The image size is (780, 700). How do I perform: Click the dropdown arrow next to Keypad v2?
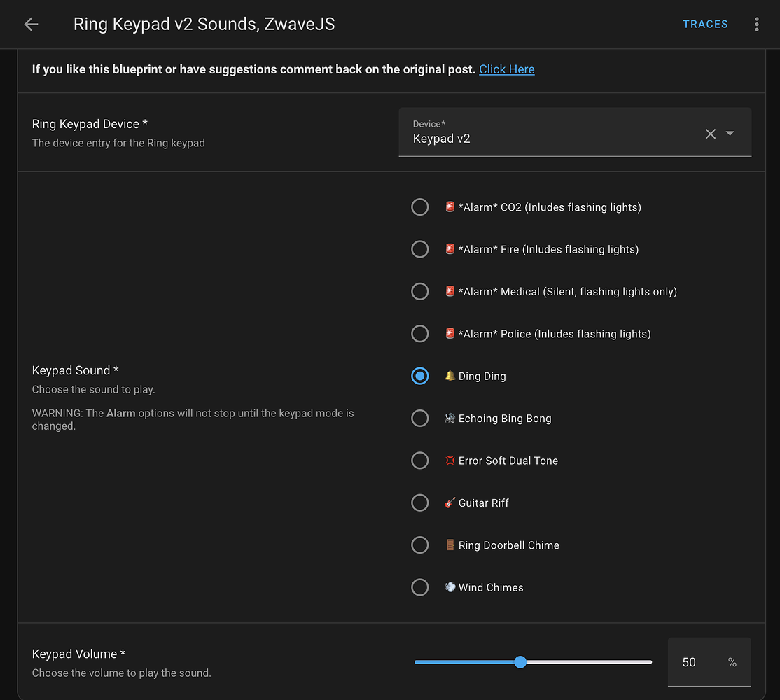point(730,133)
